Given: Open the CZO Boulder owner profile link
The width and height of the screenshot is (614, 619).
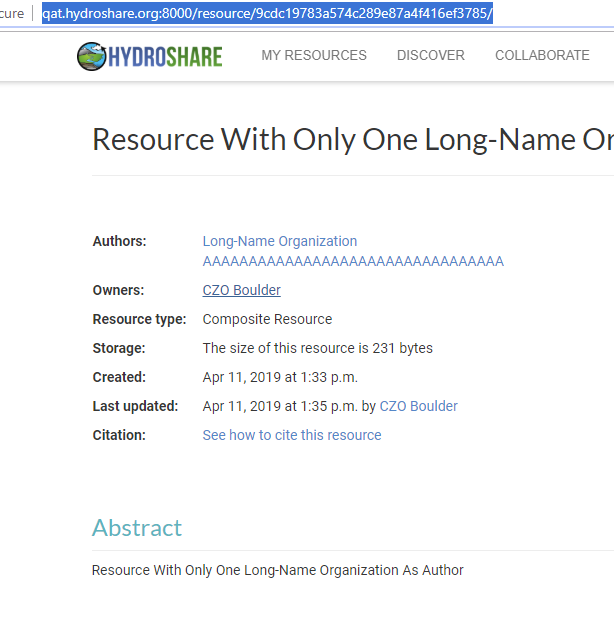Looking at the screenshot, I should pos(242,290).
